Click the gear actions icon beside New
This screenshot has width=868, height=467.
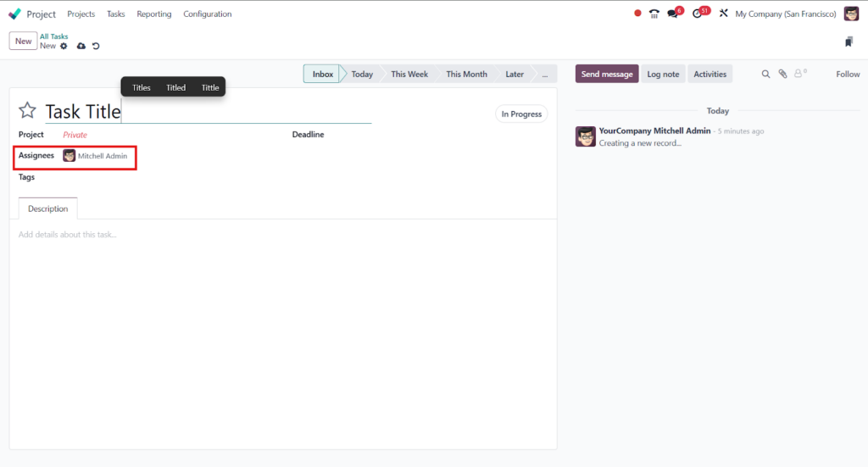[64, 46]
